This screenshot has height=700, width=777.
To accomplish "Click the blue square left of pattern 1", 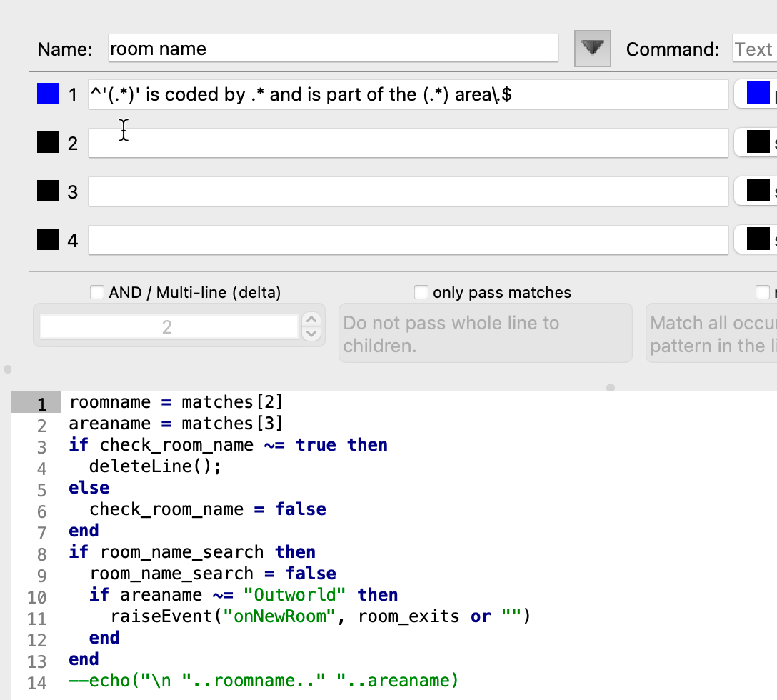I will 48,94.
